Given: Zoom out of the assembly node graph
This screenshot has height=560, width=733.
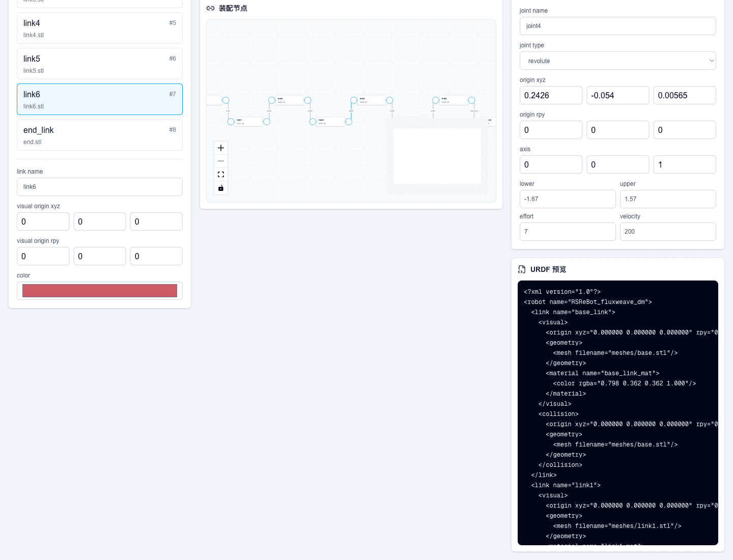Looking at the screenshot, I should click(221, 161).
